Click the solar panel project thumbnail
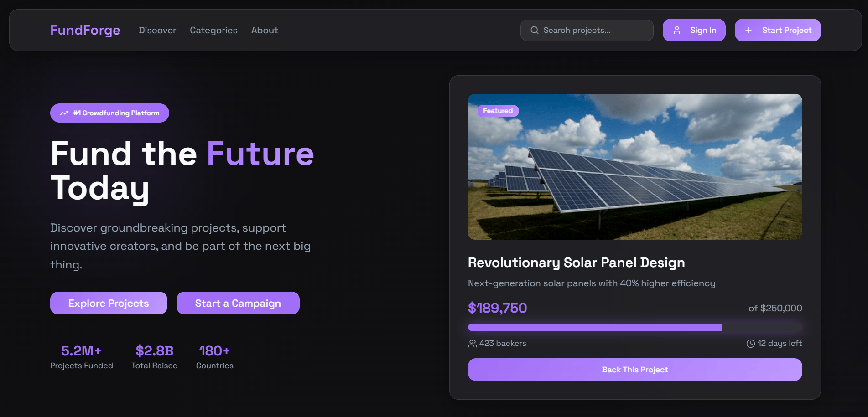The height and width of the screenshot is (417, 868). click(634, 166)
